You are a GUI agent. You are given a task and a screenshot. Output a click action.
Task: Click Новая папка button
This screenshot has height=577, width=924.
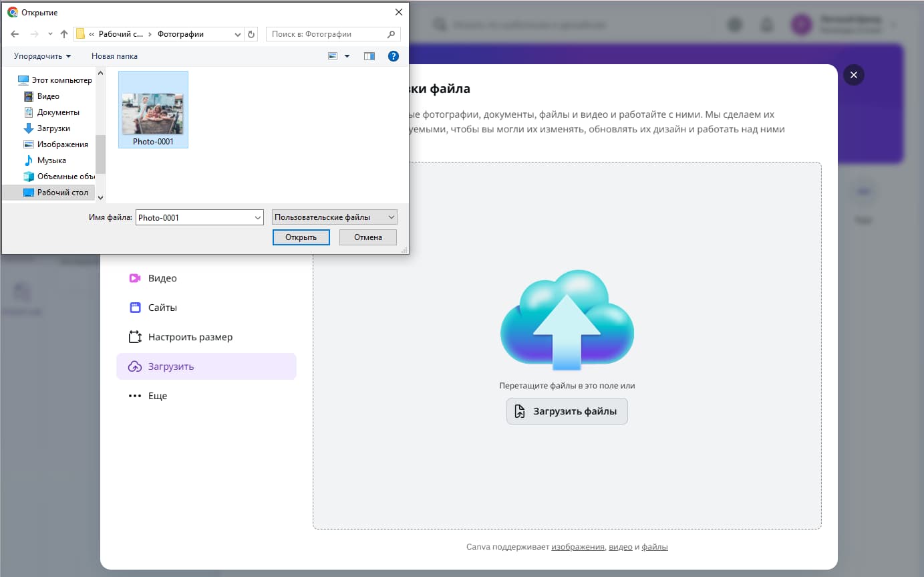[x=114, y=56]
